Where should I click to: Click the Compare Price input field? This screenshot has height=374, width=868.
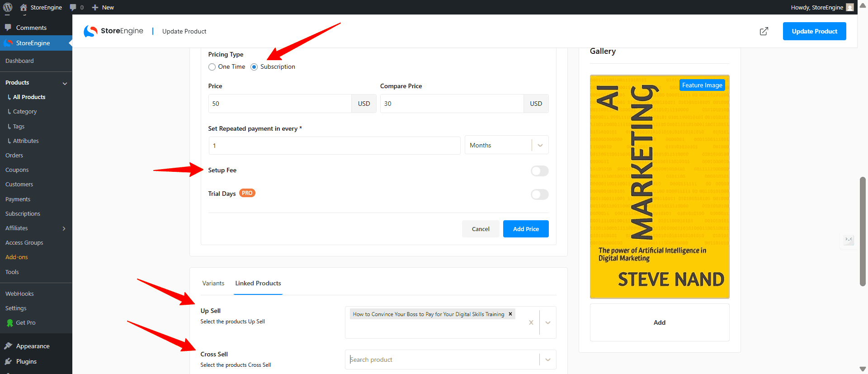[452, 104]
